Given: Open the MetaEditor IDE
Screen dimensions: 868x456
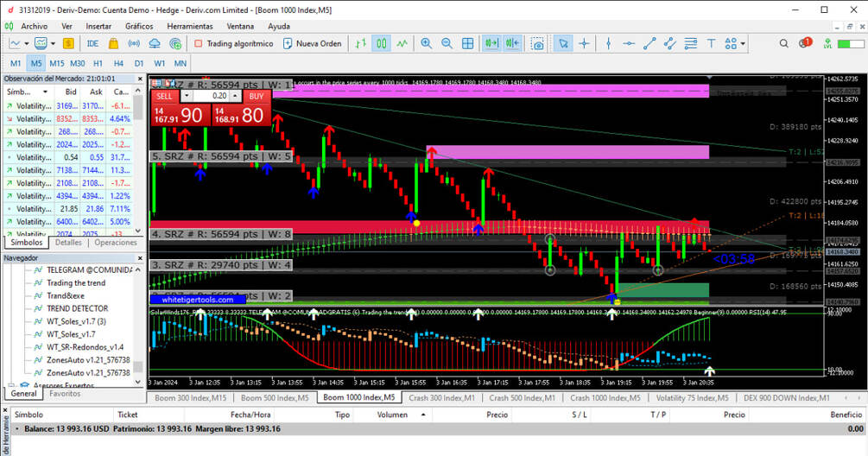Looking at the screenshot, I should click(x=92, y=43).
